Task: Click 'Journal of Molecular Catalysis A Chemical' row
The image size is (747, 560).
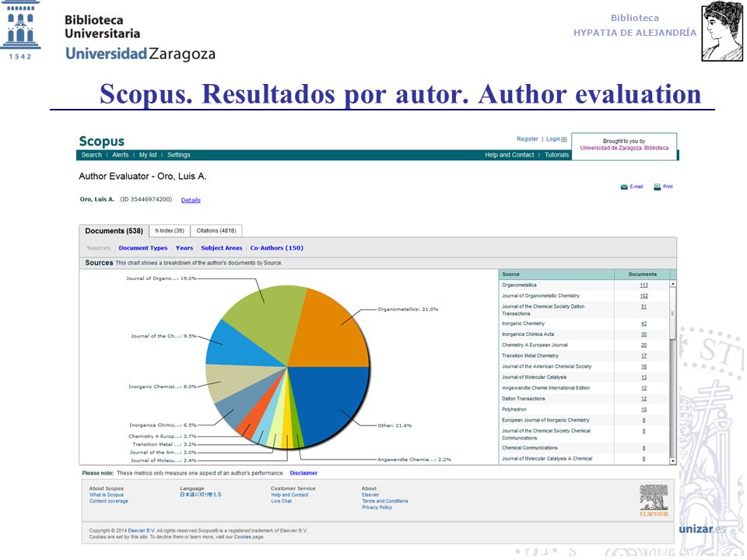Action: coord(584,459)
